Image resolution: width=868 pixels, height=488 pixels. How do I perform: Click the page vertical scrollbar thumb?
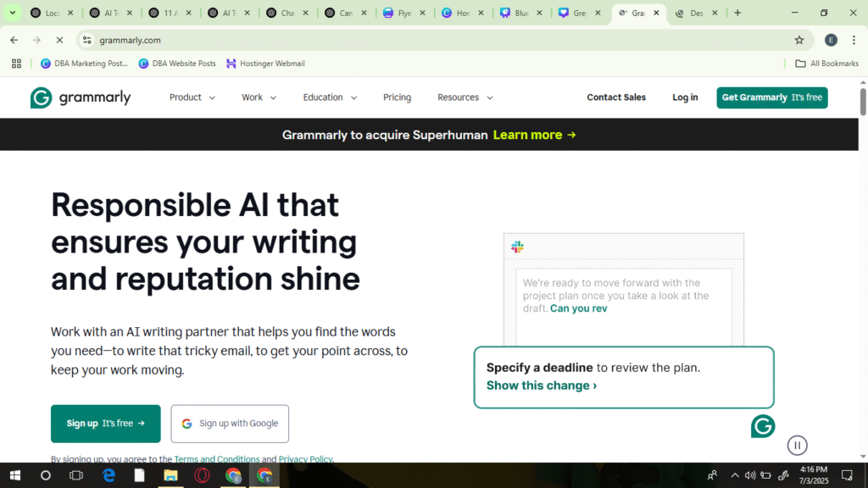coord(862,102)
